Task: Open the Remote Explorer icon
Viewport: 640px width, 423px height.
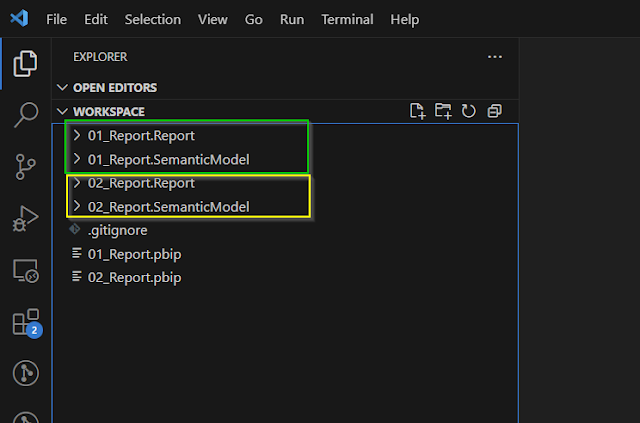Action: coord(26,271)
